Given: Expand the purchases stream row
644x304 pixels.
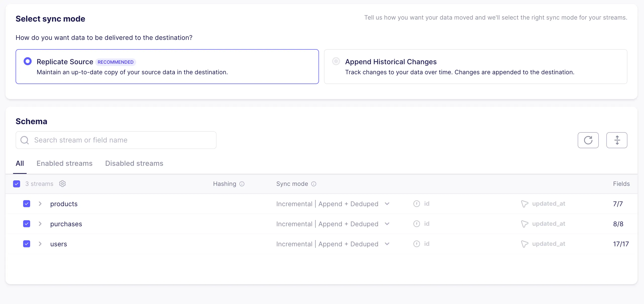Looking at the screenshot, I should (40, 224).
